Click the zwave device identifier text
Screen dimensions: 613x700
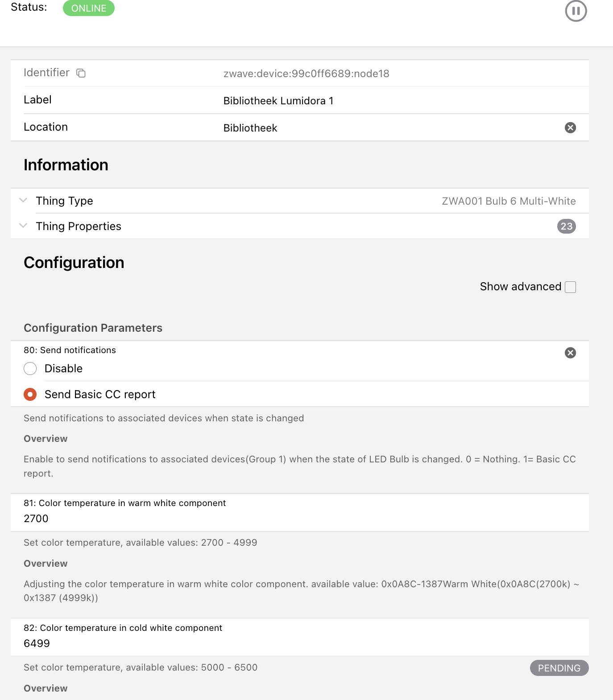[x=306, y=74]
